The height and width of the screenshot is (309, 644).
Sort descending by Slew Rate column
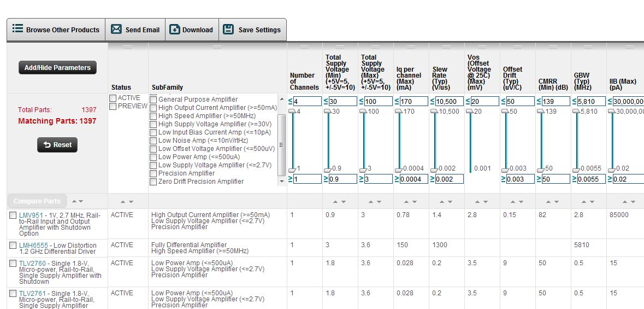coord(450,202)
